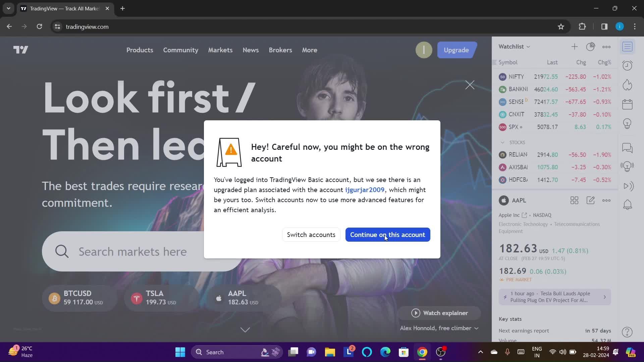Open the Alerts clock icon in the sidebar

(x=627, y=65)
